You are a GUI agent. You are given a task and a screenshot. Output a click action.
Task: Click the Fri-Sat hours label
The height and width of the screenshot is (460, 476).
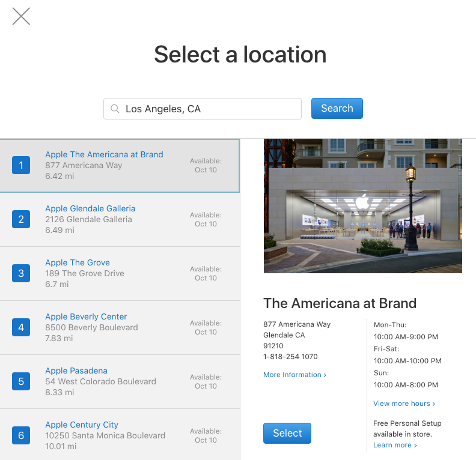click(386, 349)
